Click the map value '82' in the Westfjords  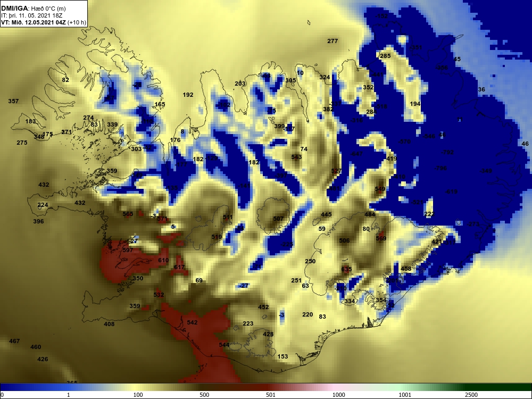[65, 80]
